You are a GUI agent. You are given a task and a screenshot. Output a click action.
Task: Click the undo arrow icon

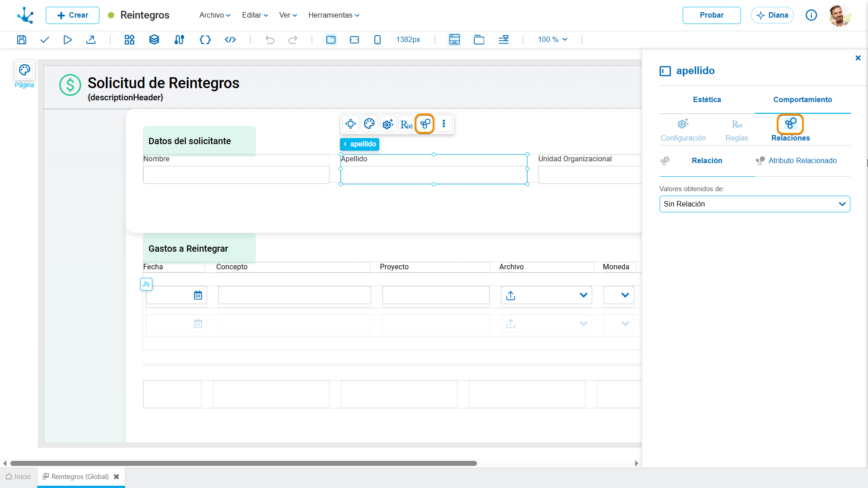pos(270,40)
